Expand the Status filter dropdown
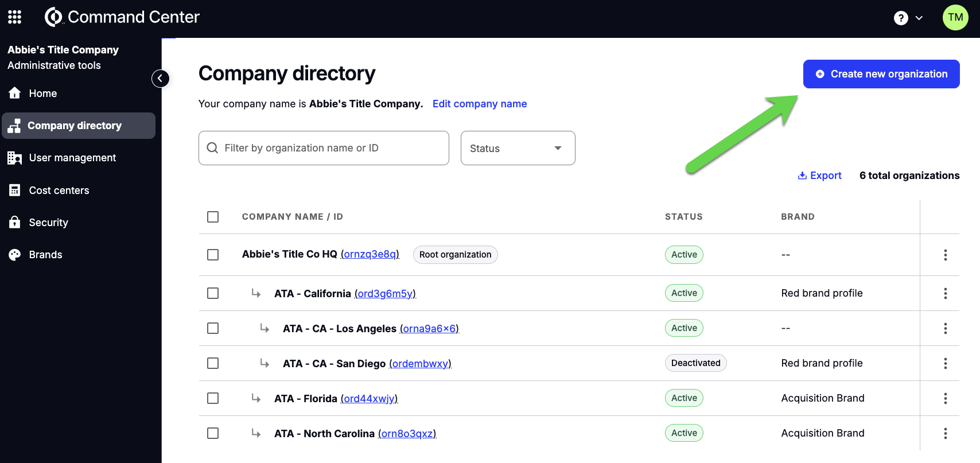The height and width of the screenshot is (463, 980). click(518, 148)
